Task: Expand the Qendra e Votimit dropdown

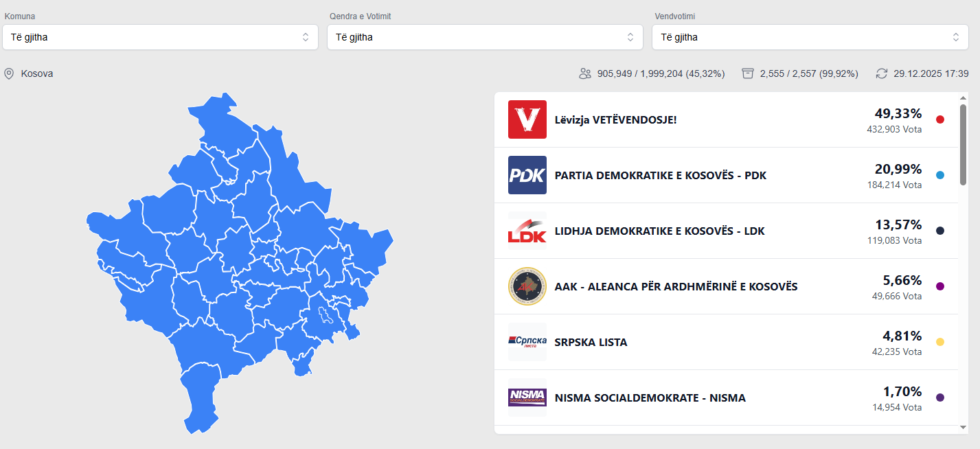Action: (485, 37)
